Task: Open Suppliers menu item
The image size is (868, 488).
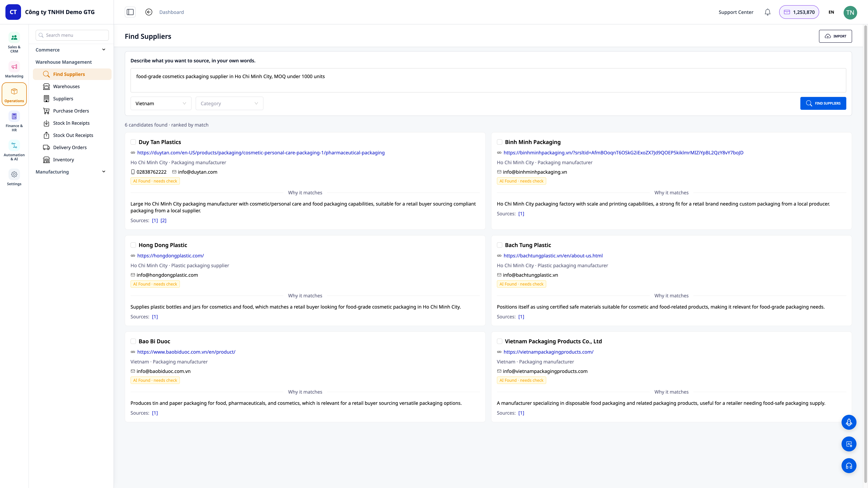Action: pyautogui.click(x=72, y=99)
